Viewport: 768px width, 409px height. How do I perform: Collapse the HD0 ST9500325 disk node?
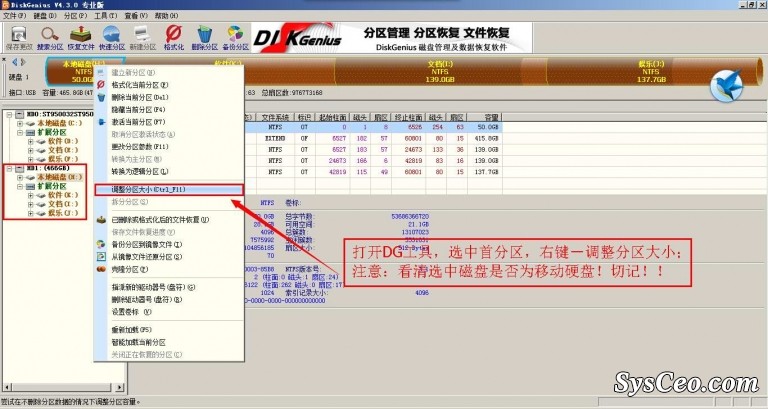coord(9,114)
